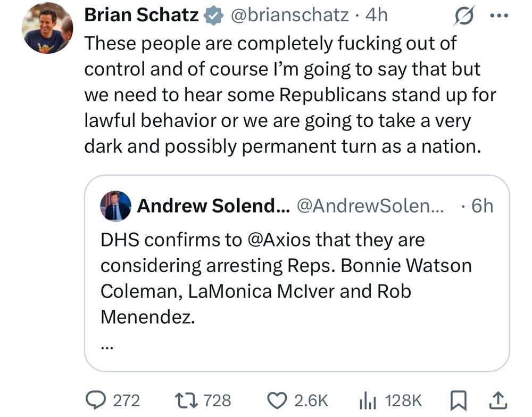Share the tweet using the upload arrow icon

(498, 400)
